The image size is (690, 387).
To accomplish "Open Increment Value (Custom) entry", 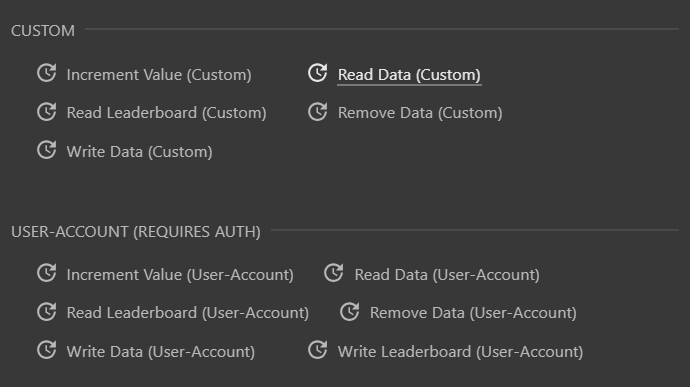I will pyautogui.click(x=159, y=75).
